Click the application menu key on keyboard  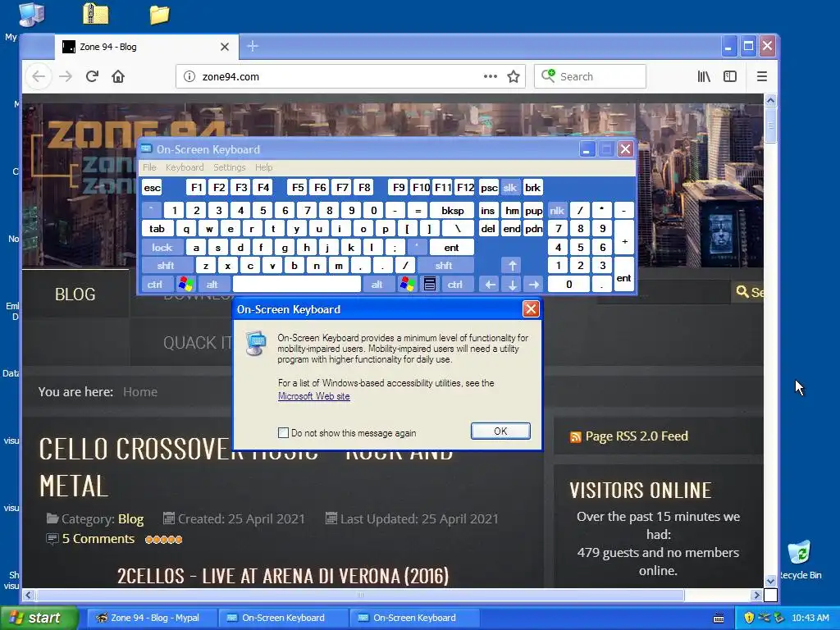[x=430, y=284]
